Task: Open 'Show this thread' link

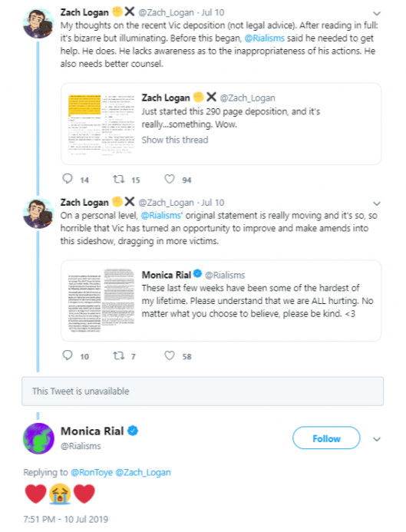Action: pyautogui.click(x=175, y=140)
